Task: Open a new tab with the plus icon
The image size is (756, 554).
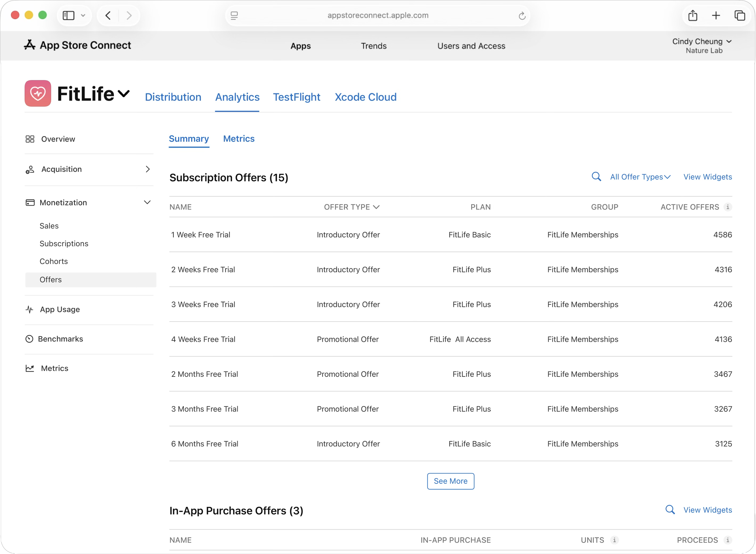Action: tap(716, 15)
